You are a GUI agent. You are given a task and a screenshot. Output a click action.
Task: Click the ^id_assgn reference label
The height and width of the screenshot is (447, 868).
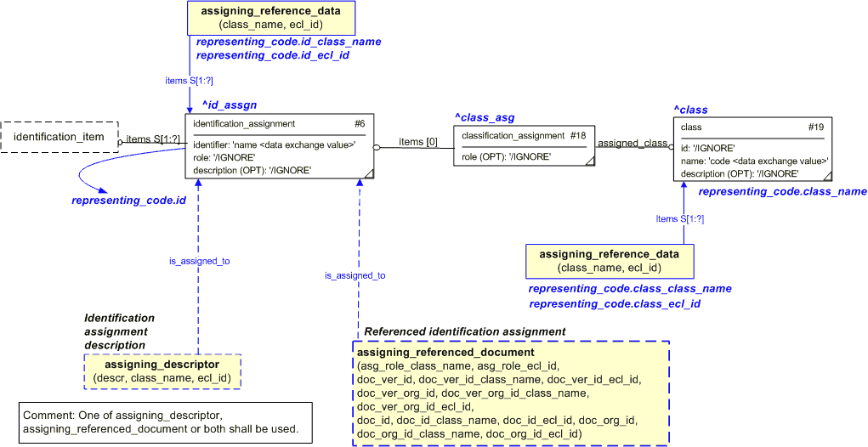point(230,105)
